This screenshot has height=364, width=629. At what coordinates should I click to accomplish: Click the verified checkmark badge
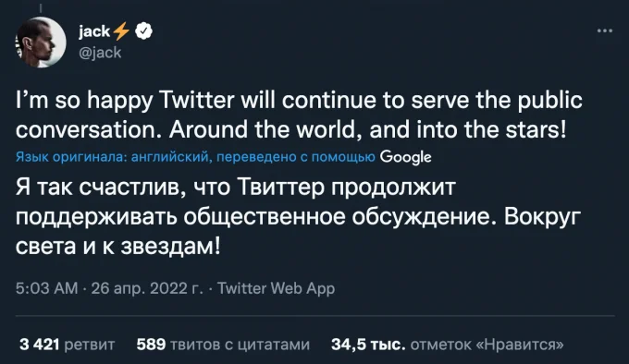[x=143, y=31]
